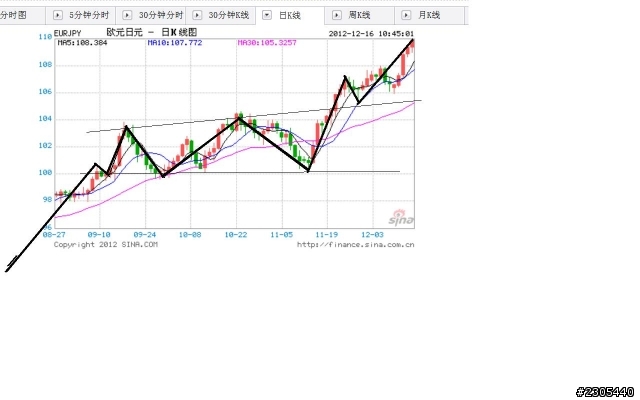Click the 12-03 date axis label

click(373, 235)
